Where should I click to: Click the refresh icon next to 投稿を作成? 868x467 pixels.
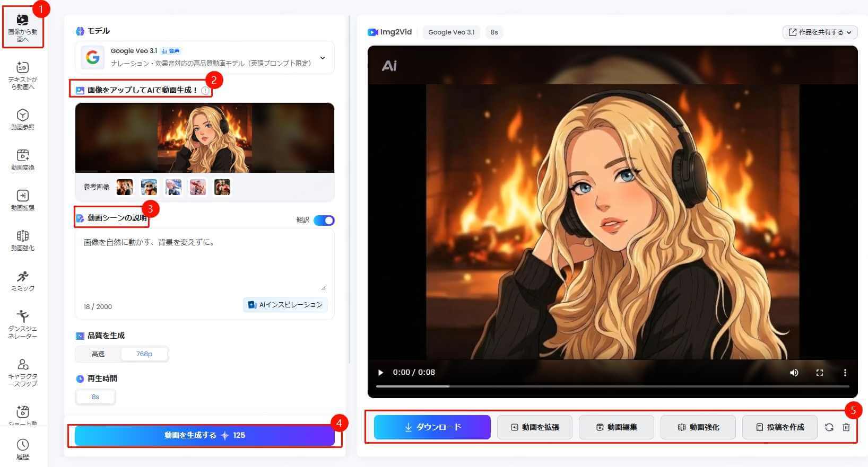point(829,427)
